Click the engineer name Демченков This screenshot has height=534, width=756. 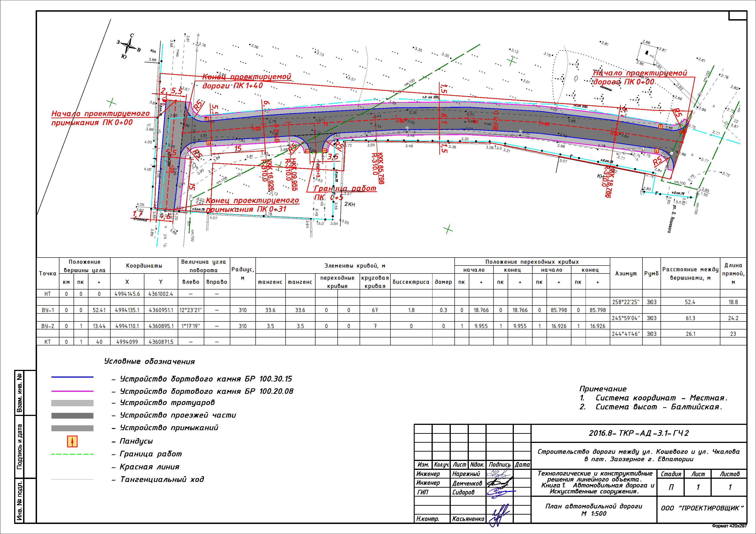click(x=467, y=483)
